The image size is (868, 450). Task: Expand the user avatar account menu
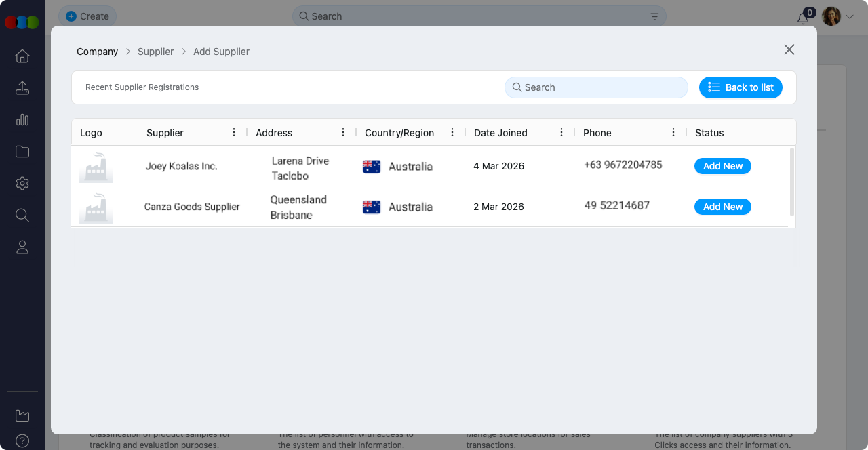837,16
